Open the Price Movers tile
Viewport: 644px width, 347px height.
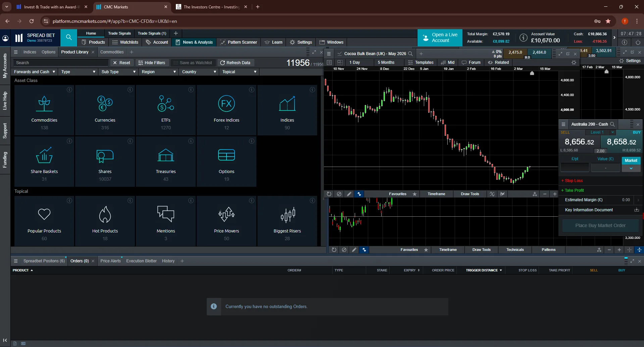227,221
